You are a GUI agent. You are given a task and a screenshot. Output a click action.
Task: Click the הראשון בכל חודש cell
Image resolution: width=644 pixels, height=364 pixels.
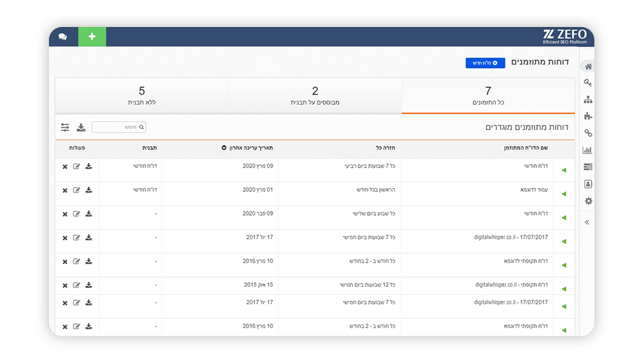pos(376,190)
